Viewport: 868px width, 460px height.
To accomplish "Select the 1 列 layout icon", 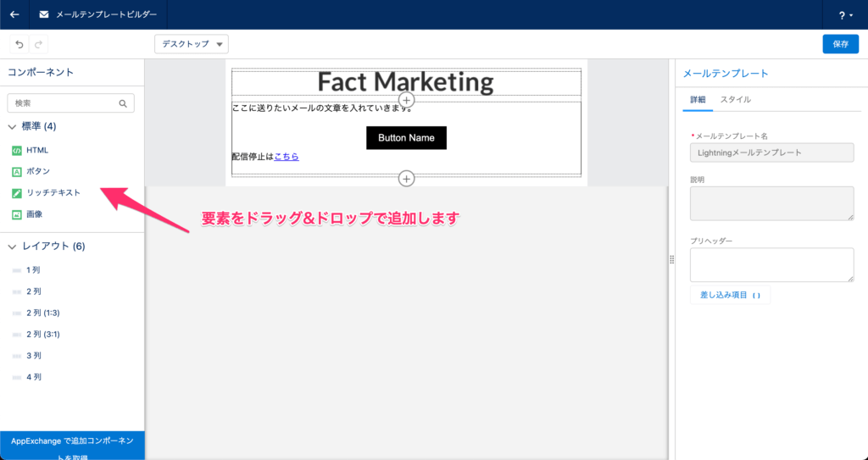I will pos(17,271).
